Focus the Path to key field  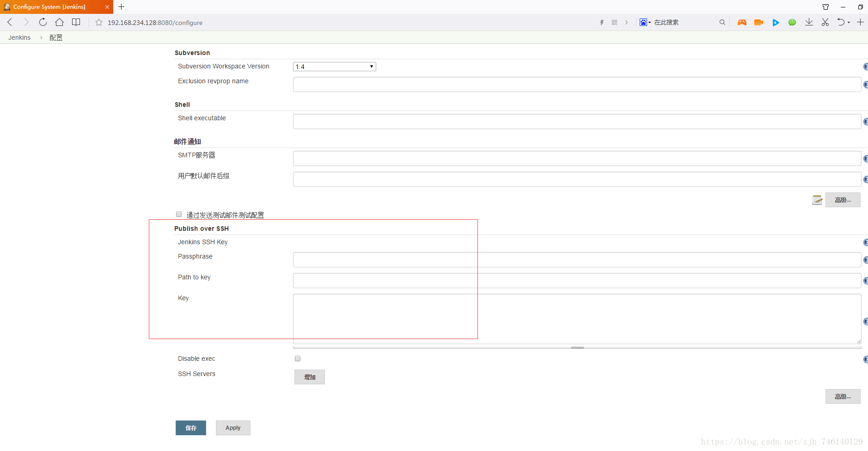pyautogui.click(x=577, y=280)
